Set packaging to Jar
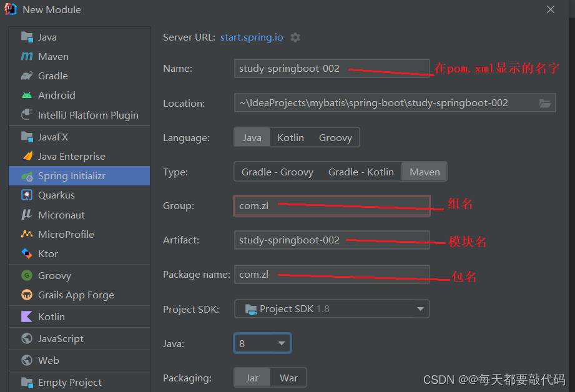The width and height of the screenshot is (575, 392). tap(252, 378)
